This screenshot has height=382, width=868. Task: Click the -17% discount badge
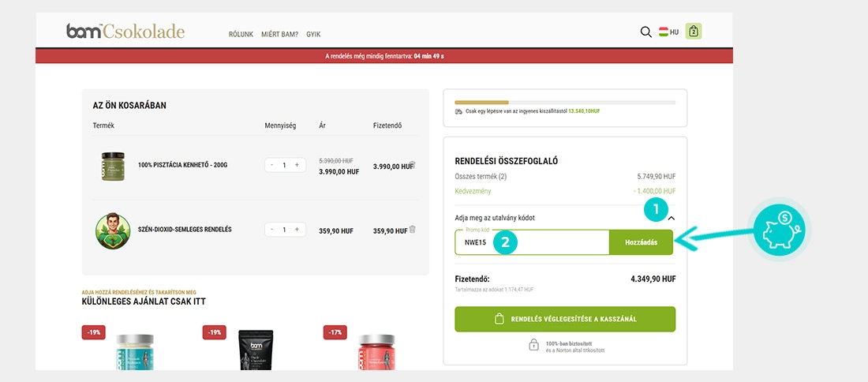tap(335, 332)
